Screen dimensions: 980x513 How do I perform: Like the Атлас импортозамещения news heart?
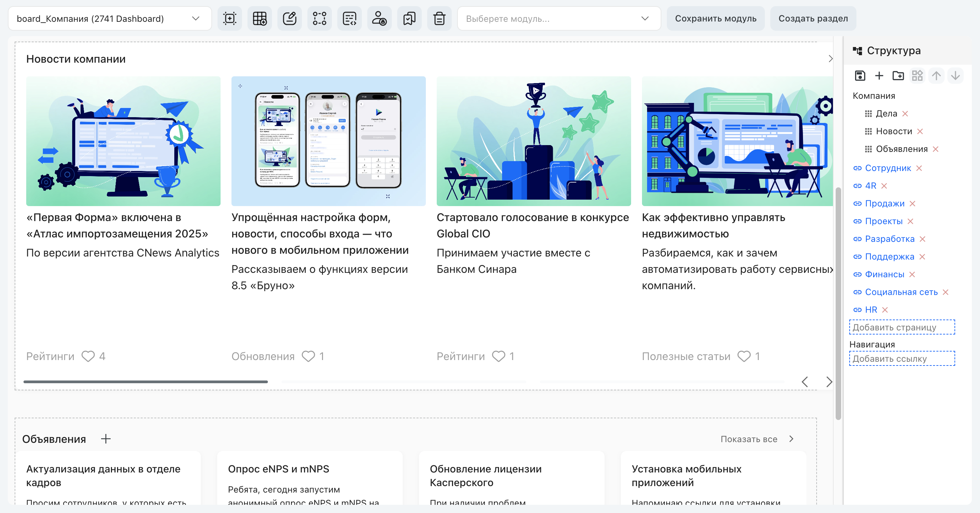[88, 356]
